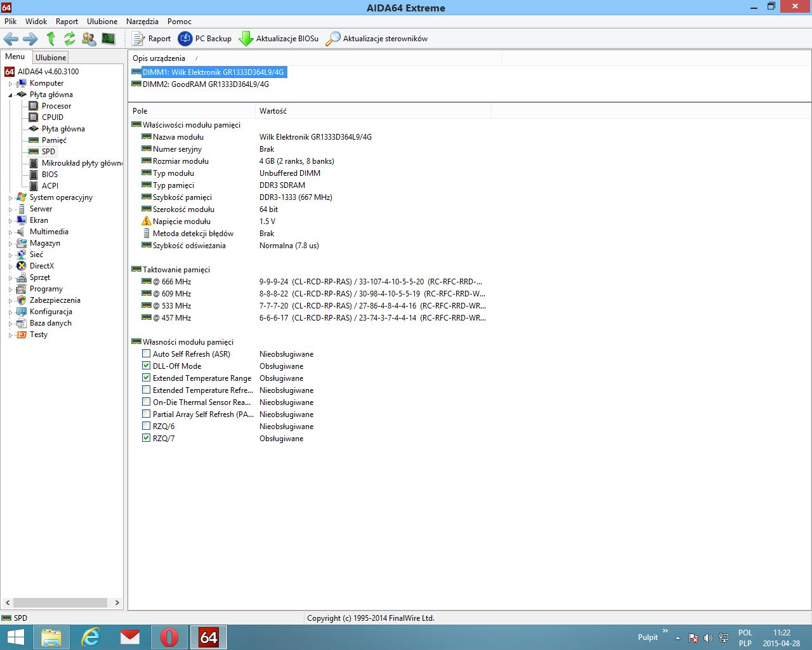This screenshot has width=812, height=650.
Task: Expand the Ekran tree node
Action: [10, 221]
